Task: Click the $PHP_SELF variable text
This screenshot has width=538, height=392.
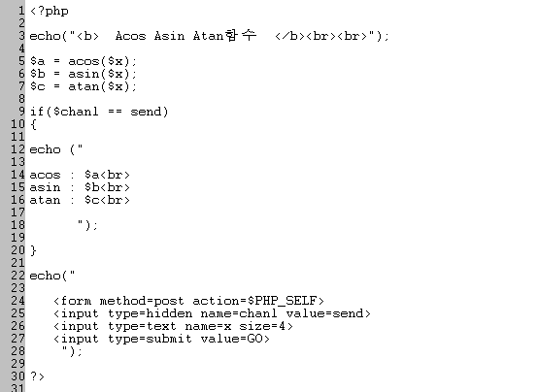Action: 282,301
